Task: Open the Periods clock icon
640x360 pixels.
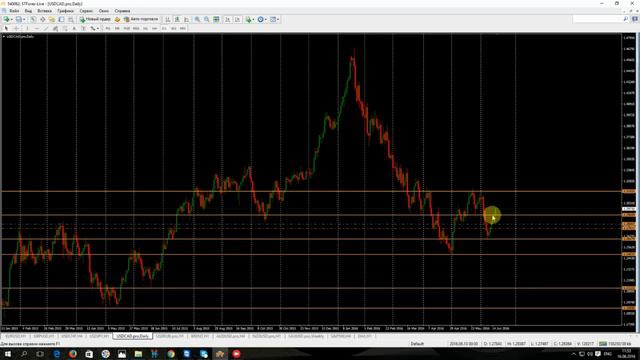Action: pyautogui.click(x=260, y=19)
